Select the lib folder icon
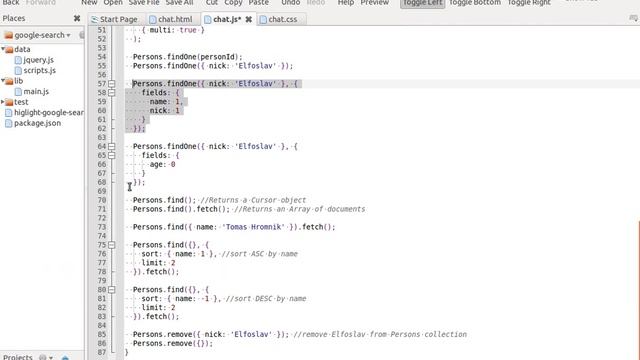The width and height of the screenshot is (640, 360). (9, 81)
